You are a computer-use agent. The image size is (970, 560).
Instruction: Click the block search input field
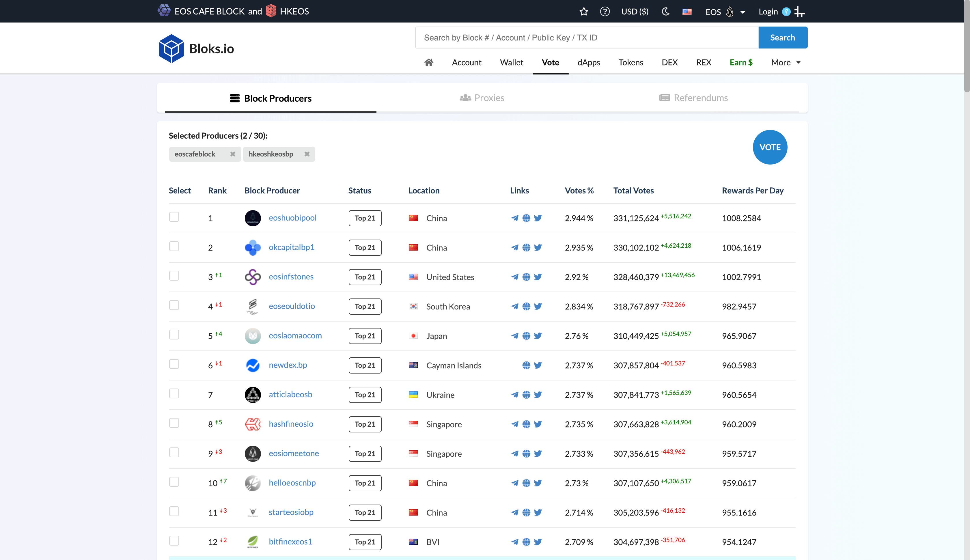tap(587, 38)
